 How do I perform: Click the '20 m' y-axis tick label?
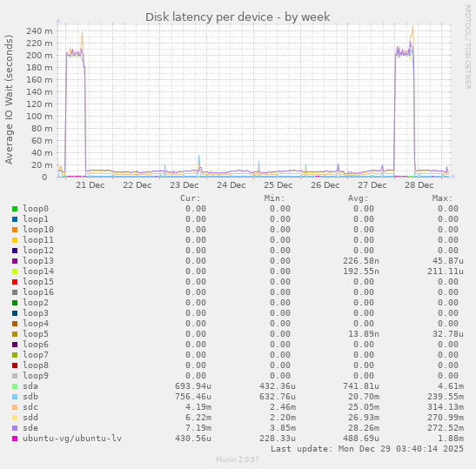[x=42, y=165]
